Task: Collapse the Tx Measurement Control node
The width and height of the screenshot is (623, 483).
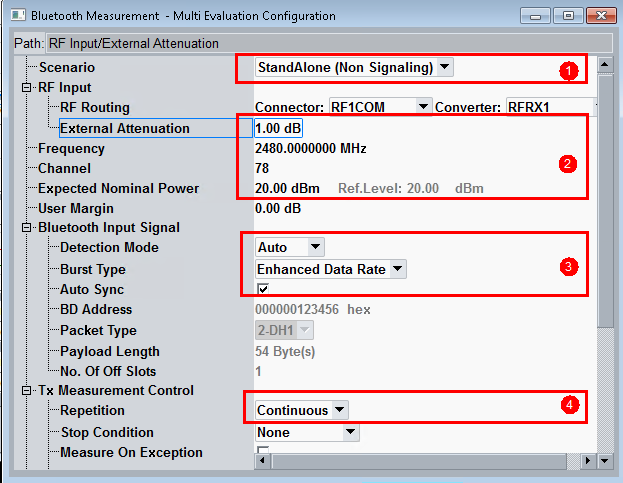Action: coord(26,390)
